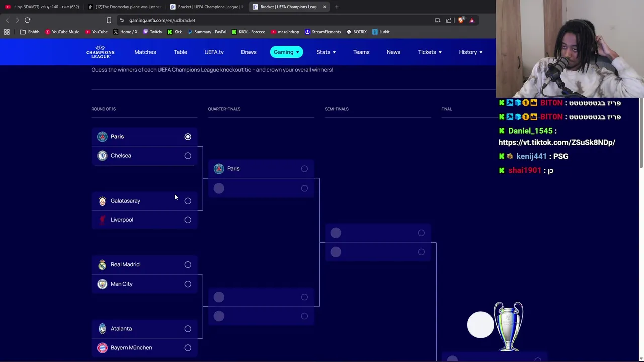Open the Teams page
The height and width of the screenshot is (362, 644).
(x=361, y=52)
